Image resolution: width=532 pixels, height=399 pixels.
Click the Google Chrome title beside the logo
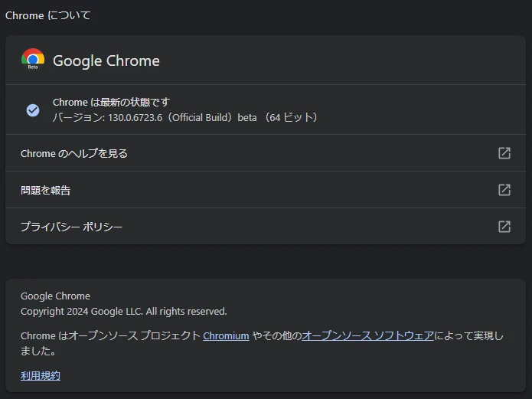click(106, 61)
